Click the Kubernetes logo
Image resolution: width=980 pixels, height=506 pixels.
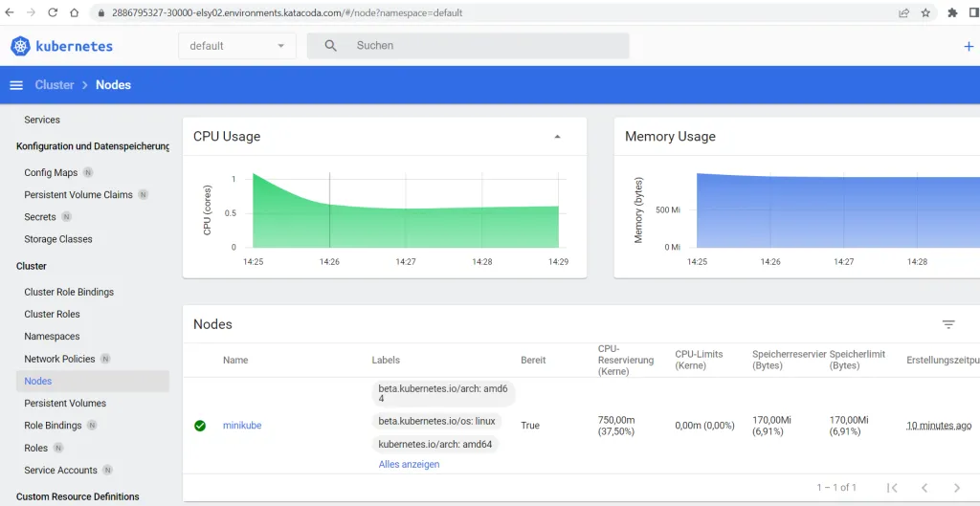tap(61, 46)
